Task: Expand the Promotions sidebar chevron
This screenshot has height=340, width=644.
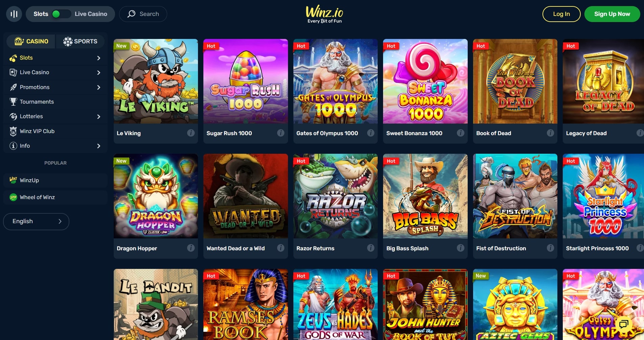Action: point(98,87)
